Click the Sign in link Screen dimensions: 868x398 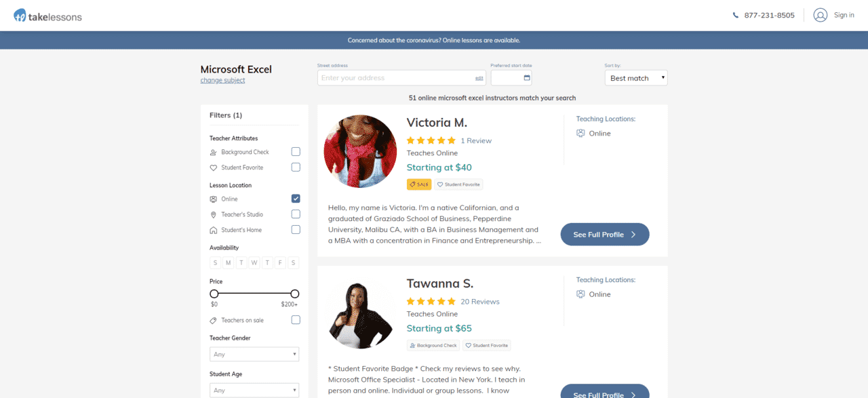pyautogui.click(x=844, y=15)
